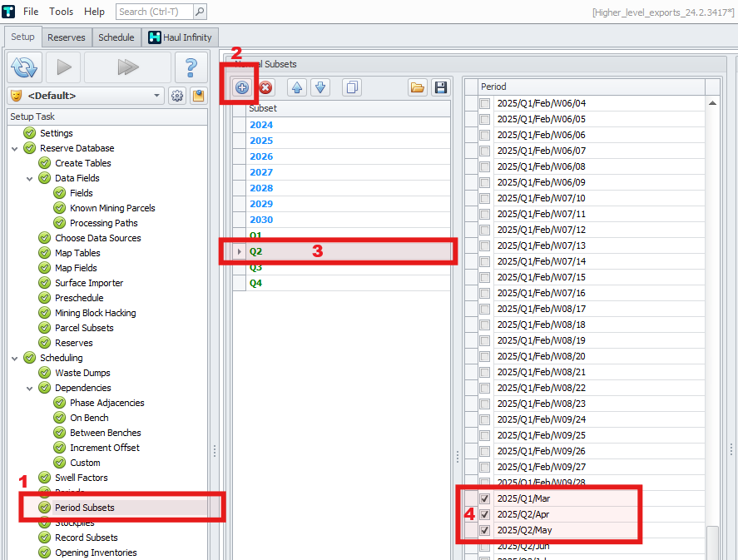This screenshot has height=560, width=738.
Task: Click the red Delete subset icon
Action: pos(266,87)
